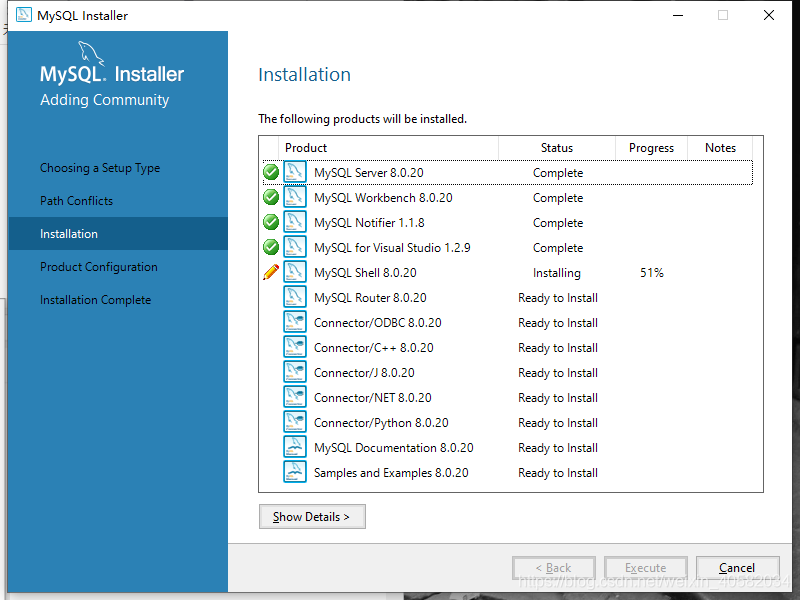This screenshot has height=600, width=800.
Task: Select the Connector/NET 8.0.20 row name
Action: tap(373, 398)
